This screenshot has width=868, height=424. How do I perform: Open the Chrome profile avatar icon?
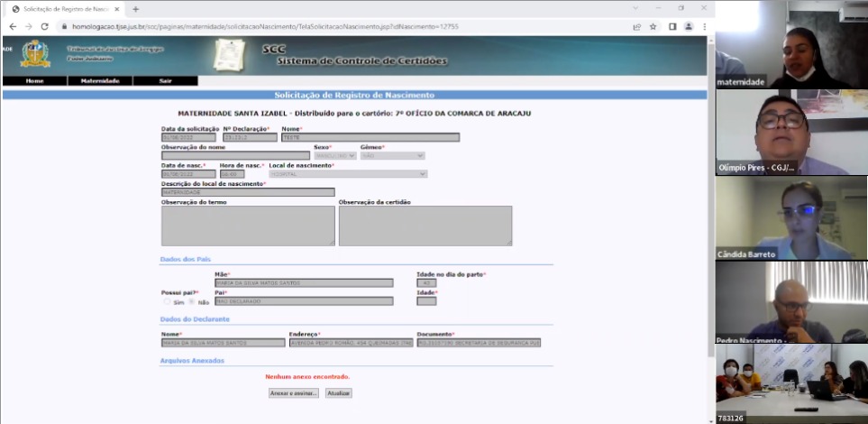(689, 26)
